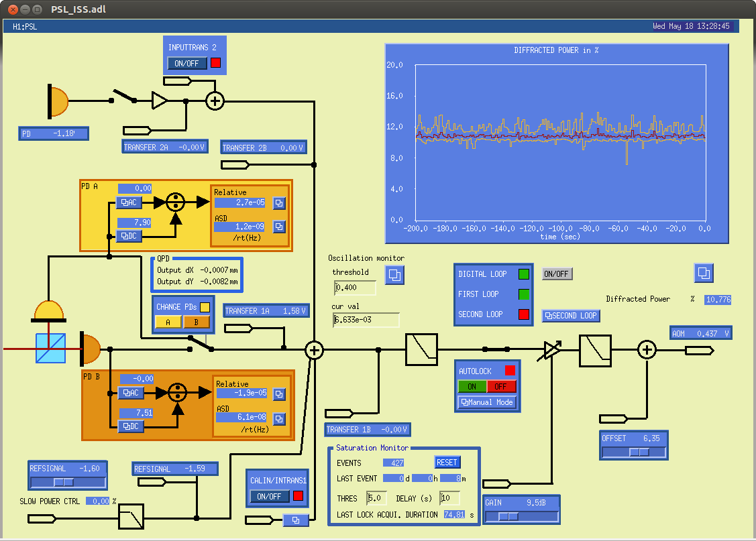This screenshot has height=541, width=756.
Task: Click the THRES input field
Action: coord(376,498)
